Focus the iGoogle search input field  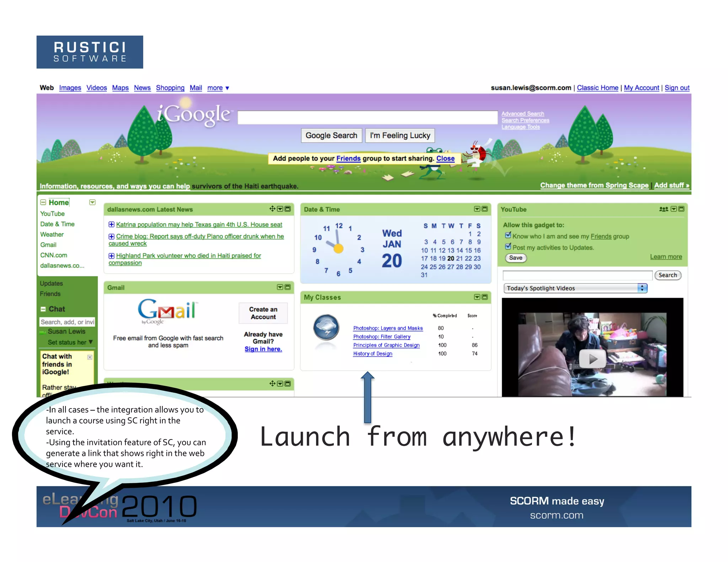(x=368, y=117)
